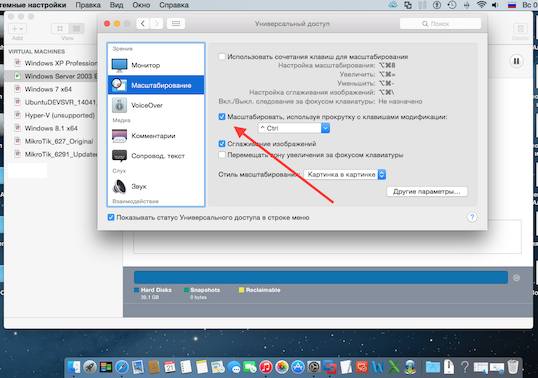
Task: Open Вид menu
Action: 117,5
